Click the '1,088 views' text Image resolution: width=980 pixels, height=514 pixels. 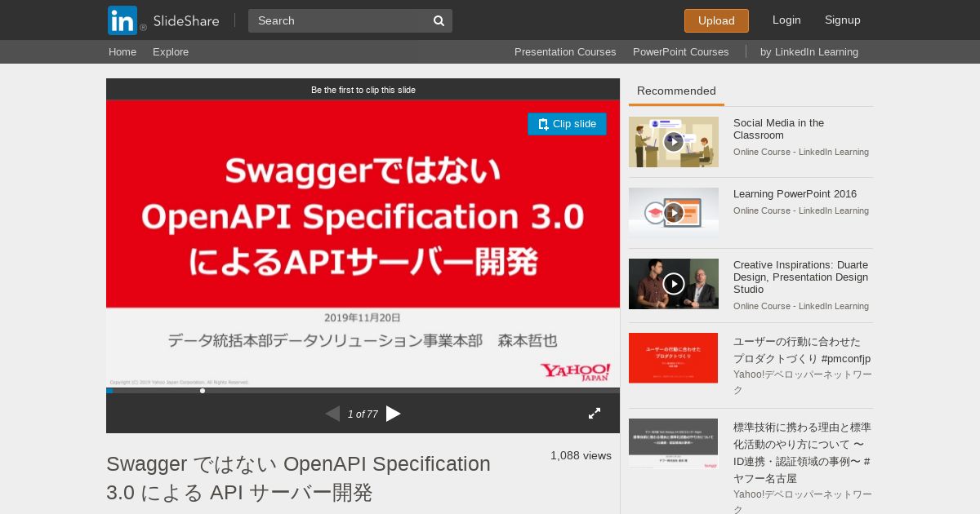pos(581,456)
